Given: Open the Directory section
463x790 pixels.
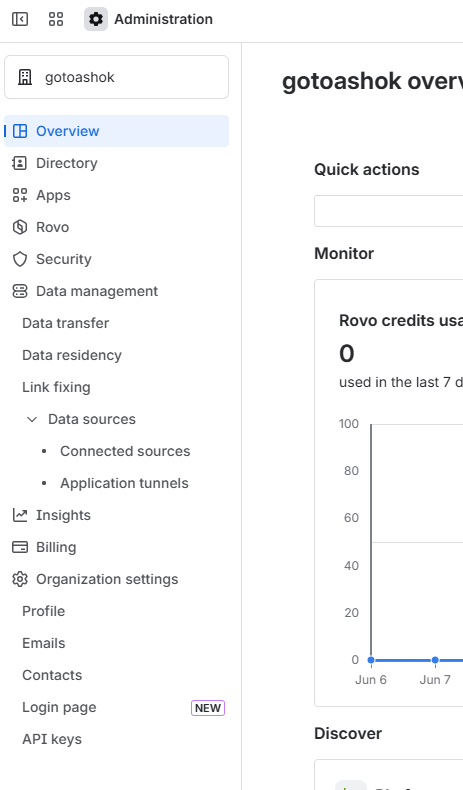Looking at the screenshot, I should pos(116,163).
